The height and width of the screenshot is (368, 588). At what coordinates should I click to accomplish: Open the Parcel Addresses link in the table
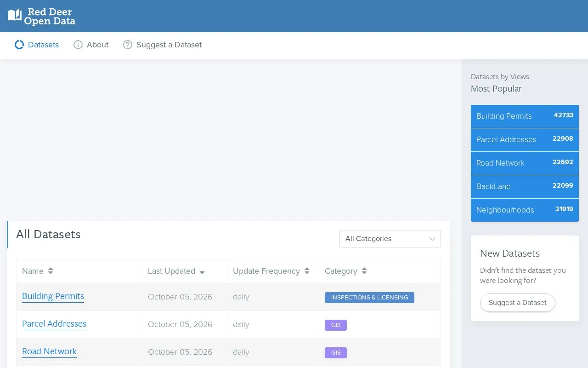click(54, 324)
